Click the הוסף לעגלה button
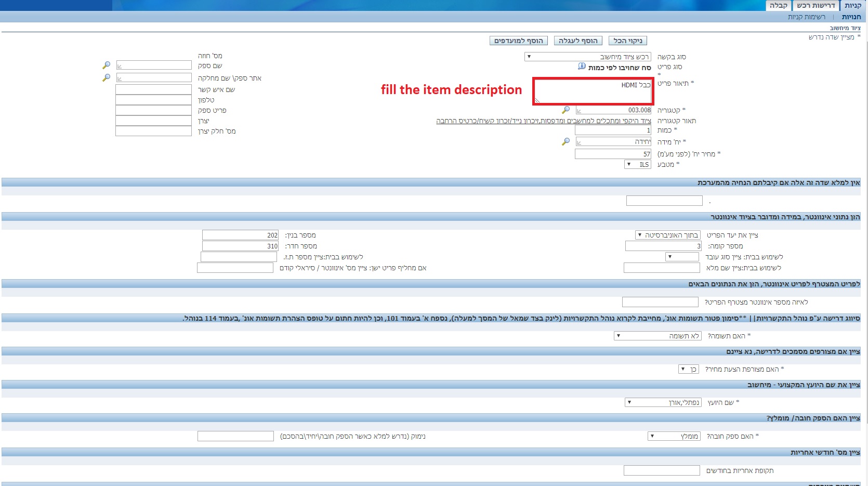This screenshot has width=868, height=486. [x=578, y=41]
